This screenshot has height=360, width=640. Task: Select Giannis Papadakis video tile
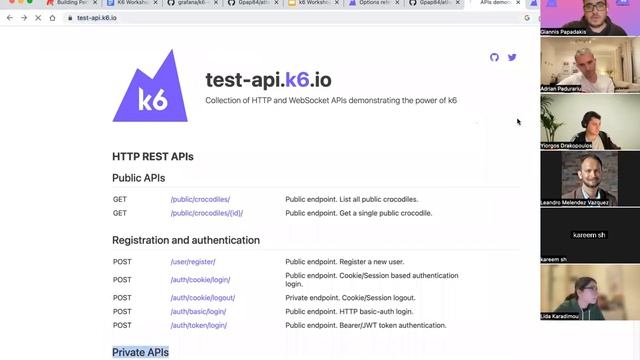coord(590,18)
